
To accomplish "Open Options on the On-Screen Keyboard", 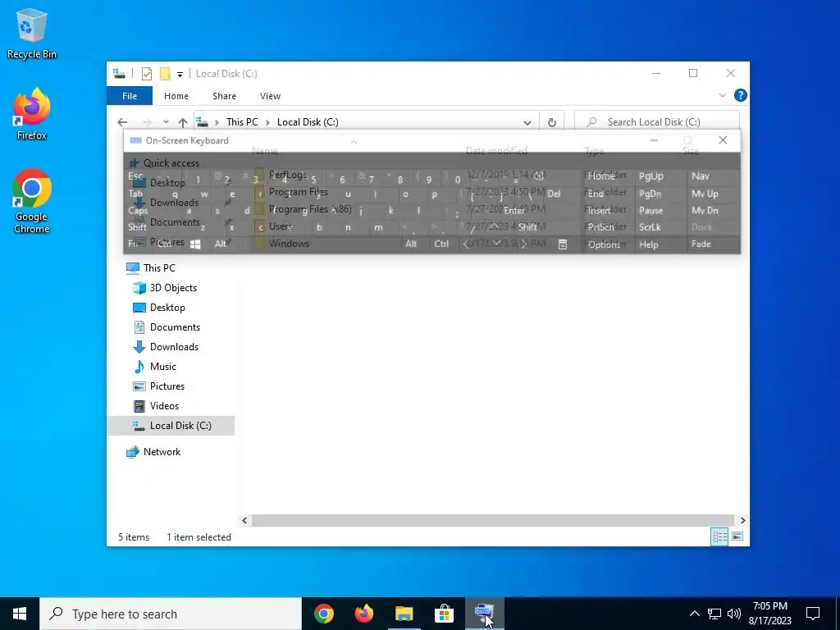I will coord(605,244).
